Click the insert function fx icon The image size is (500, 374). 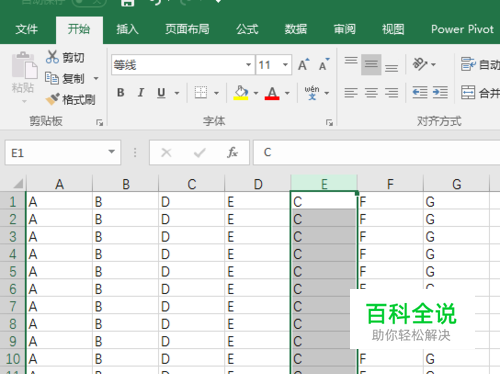point(232,153)
